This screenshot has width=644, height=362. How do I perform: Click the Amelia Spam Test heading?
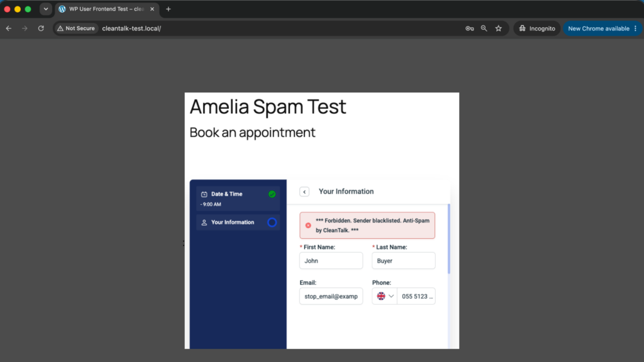[x=268, y=107]
